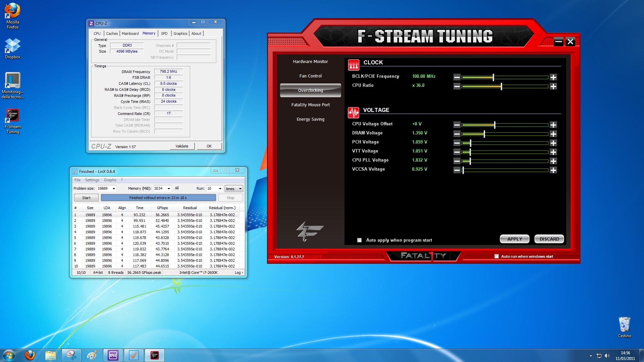The height and width of the screenshot is (362, 644).
Task: Open the times unit dropdown
Action: (x=240, y=189)
